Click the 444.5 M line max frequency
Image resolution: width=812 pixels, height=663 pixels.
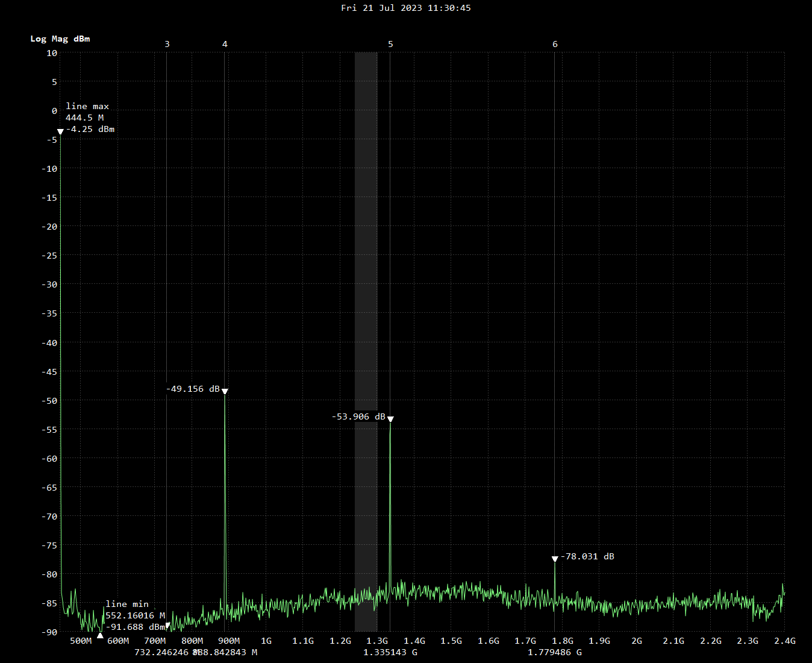84,118
